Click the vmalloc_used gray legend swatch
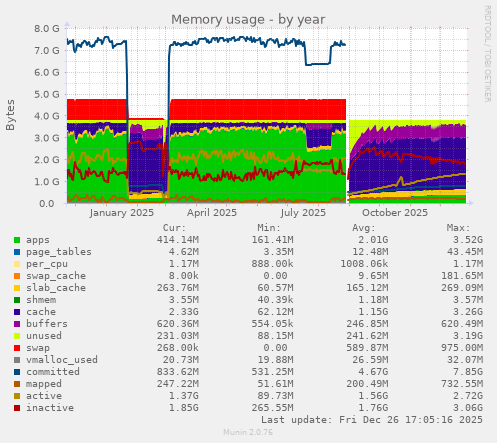The width and height of the screenshot is (497, 443). 17,360
